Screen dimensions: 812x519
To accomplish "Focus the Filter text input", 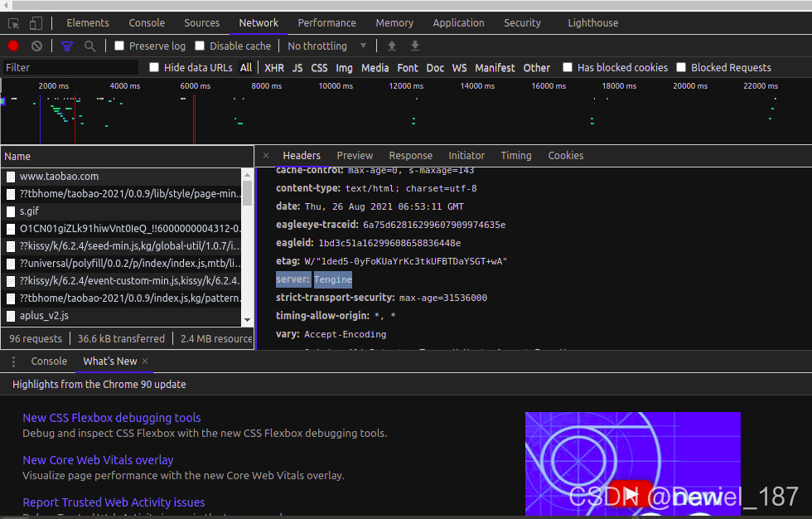I will 70,68.
